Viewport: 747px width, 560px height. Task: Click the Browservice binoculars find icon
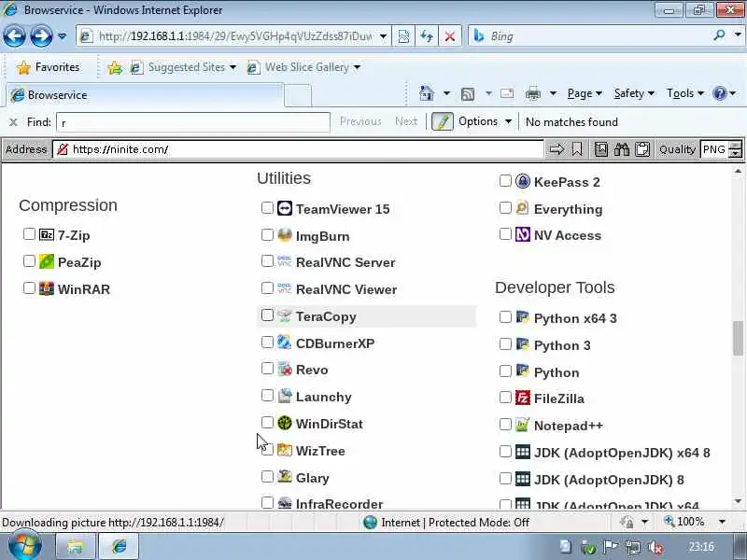[622, 149]
